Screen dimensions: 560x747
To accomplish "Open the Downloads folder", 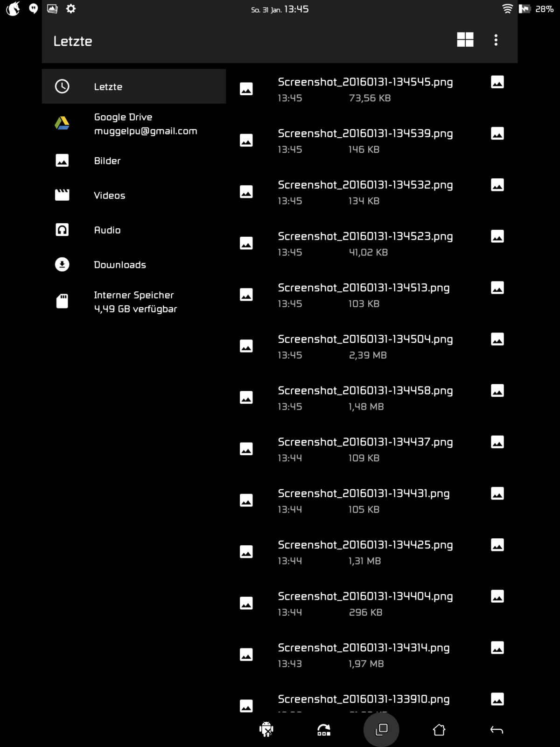I will (120, 265).
